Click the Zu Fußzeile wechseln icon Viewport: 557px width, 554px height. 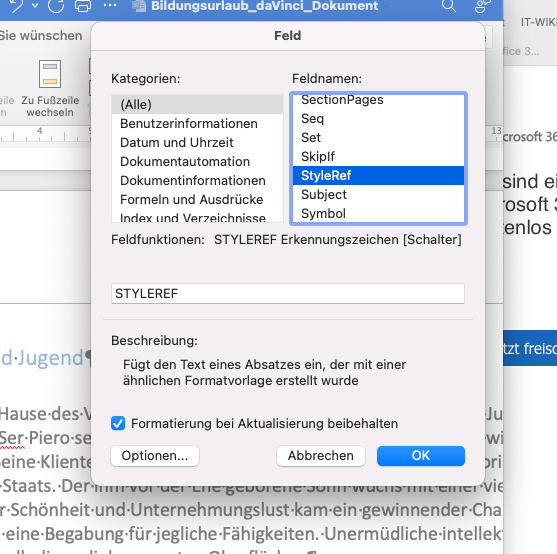tap(50, 74)
